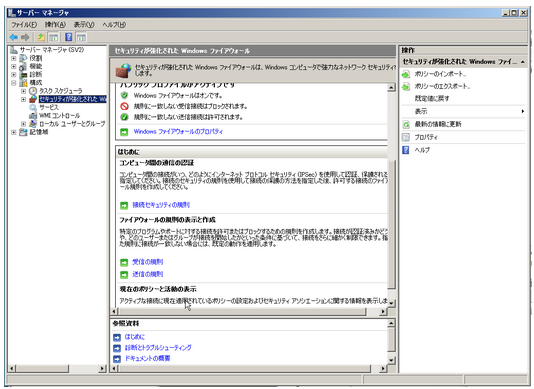Click the 参照資料 pane scroll down arrow
This screenshot has height=389, width=534.
(391, 360)
